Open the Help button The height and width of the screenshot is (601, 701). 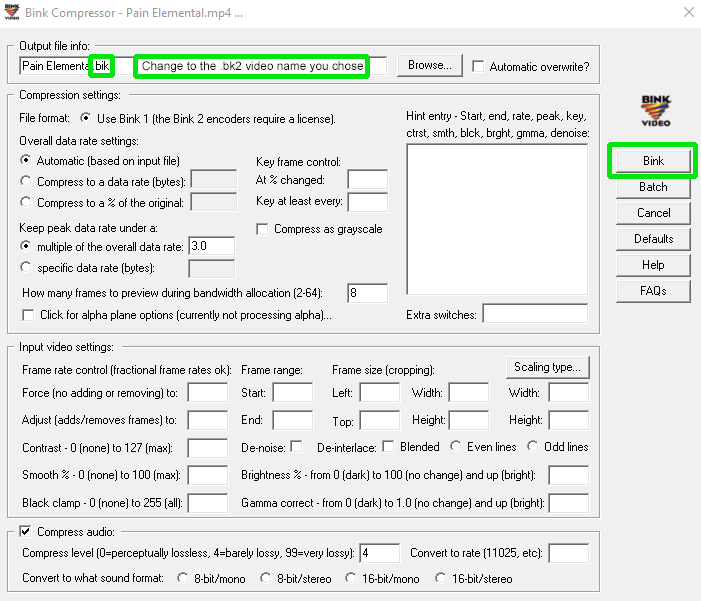coord(653,265)
